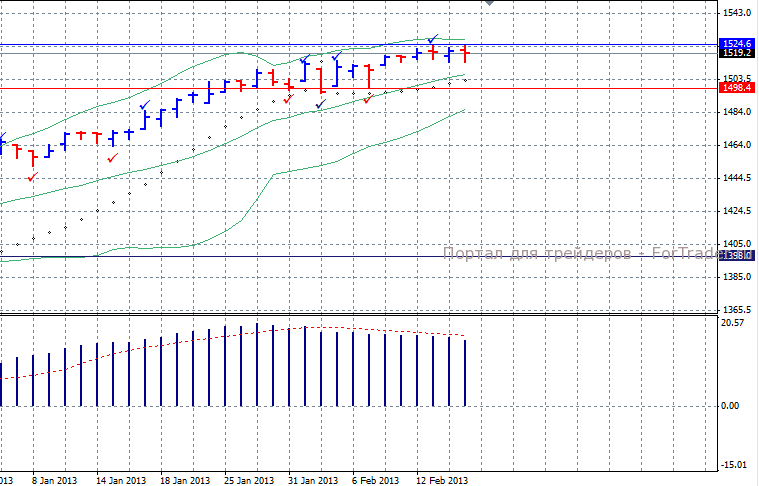
Task: Click the black 1519.2 current price label
Action: click(737, 53)
